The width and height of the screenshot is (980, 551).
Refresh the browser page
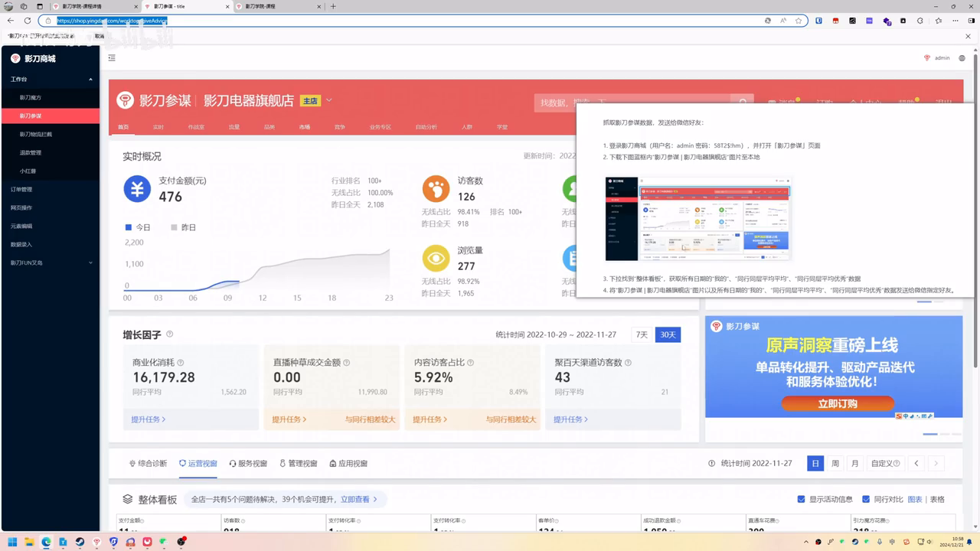click(28, 21)
